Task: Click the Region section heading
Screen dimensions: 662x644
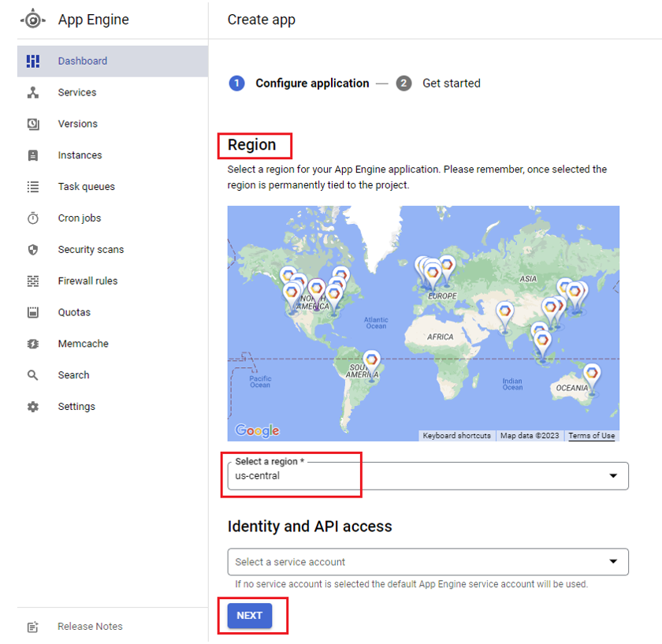Action: click(251, 145)
